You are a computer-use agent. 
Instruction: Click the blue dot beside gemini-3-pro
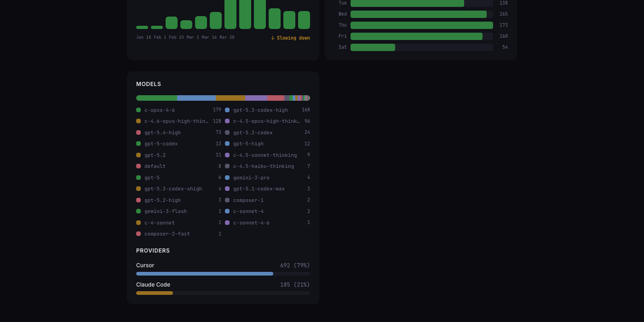227,178
